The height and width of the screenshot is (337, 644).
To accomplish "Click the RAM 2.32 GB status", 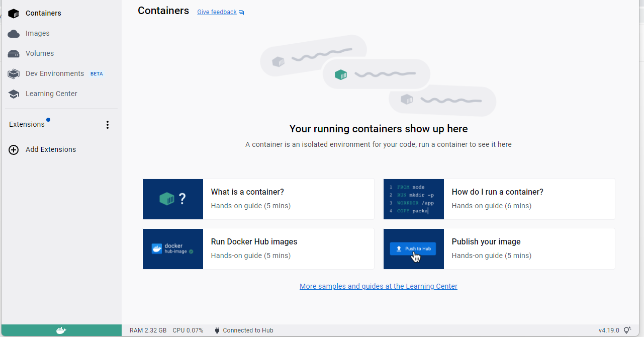I will pos(148,330).
